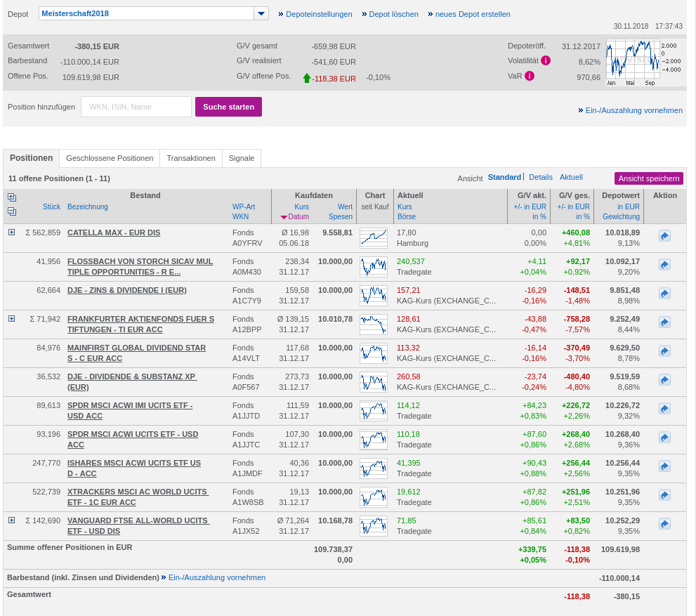
Task: Select Details view option
Action: [x=541, y=177]
